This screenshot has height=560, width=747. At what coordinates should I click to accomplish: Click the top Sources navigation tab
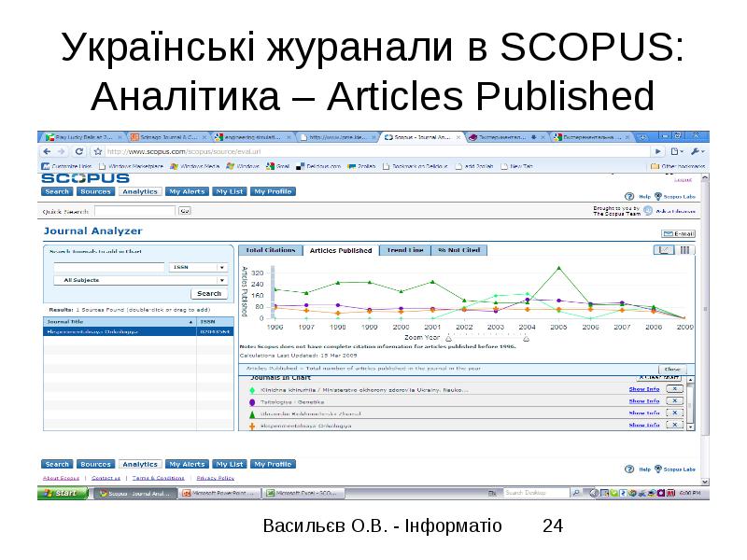click(95, 191)
